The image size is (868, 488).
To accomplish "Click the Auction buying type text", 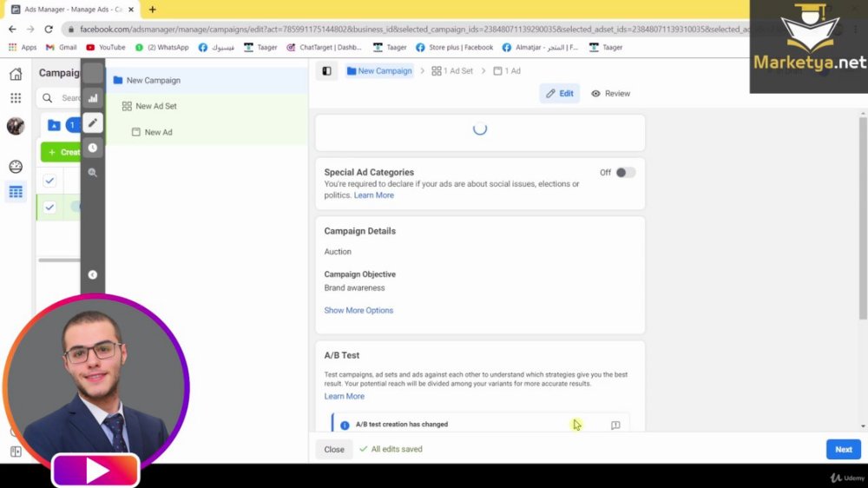I will (x=338, y=252).
